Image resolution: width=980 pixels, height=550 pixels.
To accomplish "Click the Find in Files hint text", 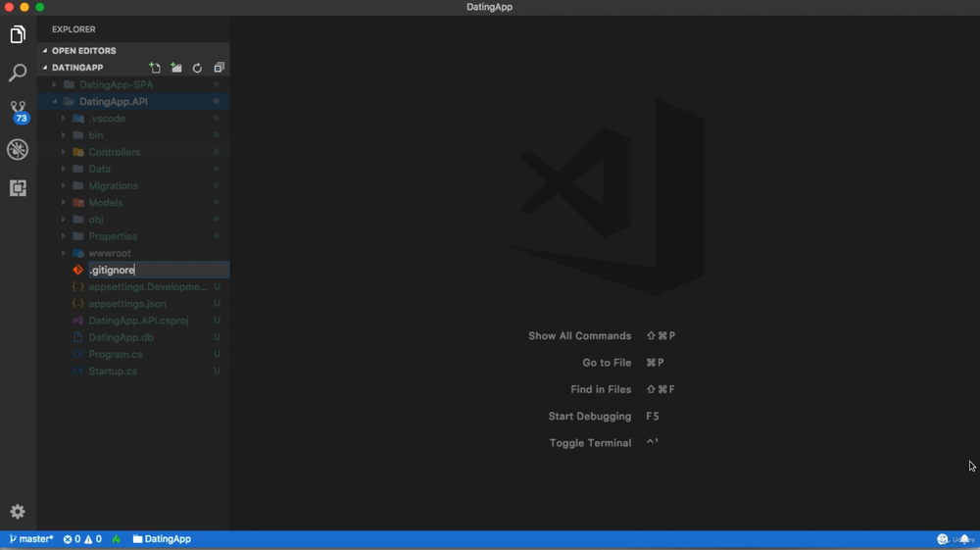I will (601, 389).
